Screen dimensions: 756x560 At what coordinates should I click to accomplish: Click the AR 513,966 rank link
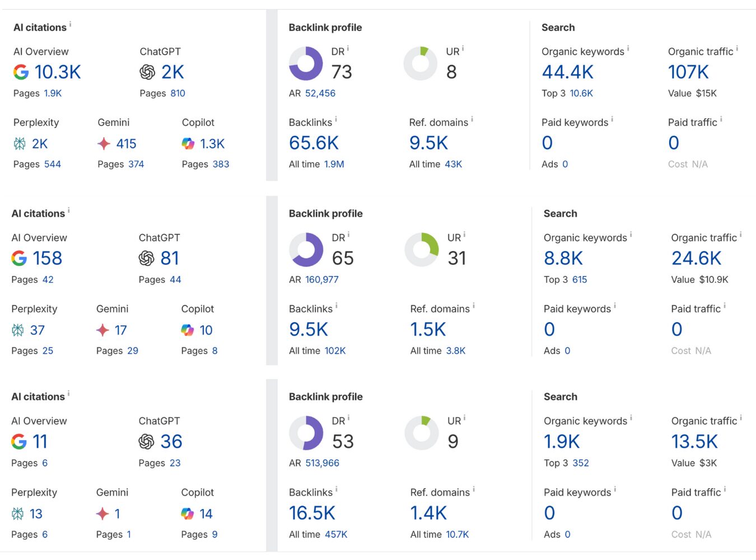point(322,463)
